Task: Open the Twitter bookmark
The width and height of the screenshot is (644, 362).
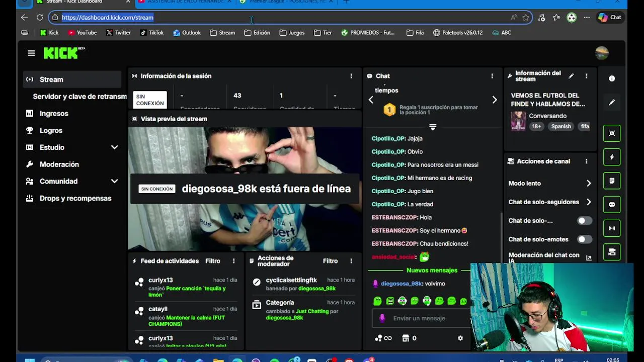Action: (x=118, y=33)
